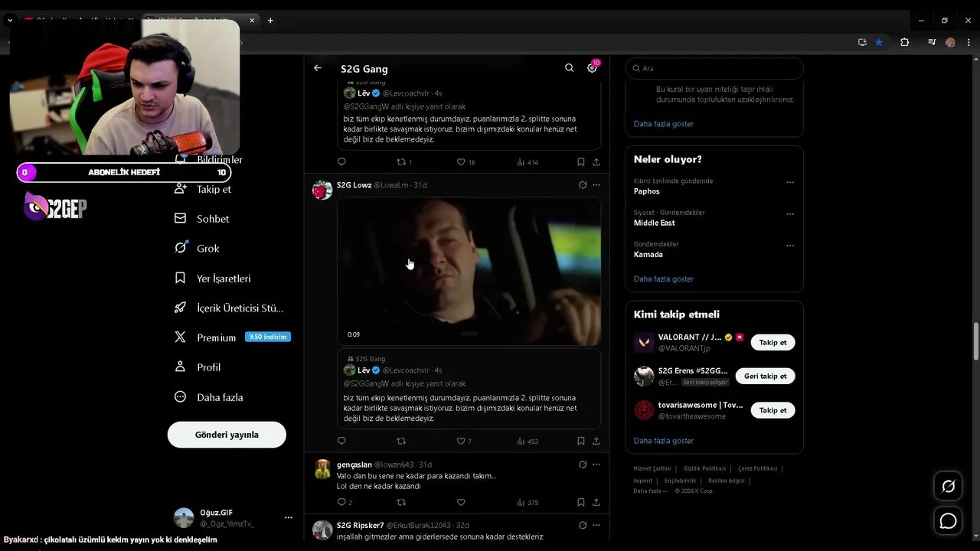Share the top post by Lēv
980x551 pixels.
pos(596,161)
